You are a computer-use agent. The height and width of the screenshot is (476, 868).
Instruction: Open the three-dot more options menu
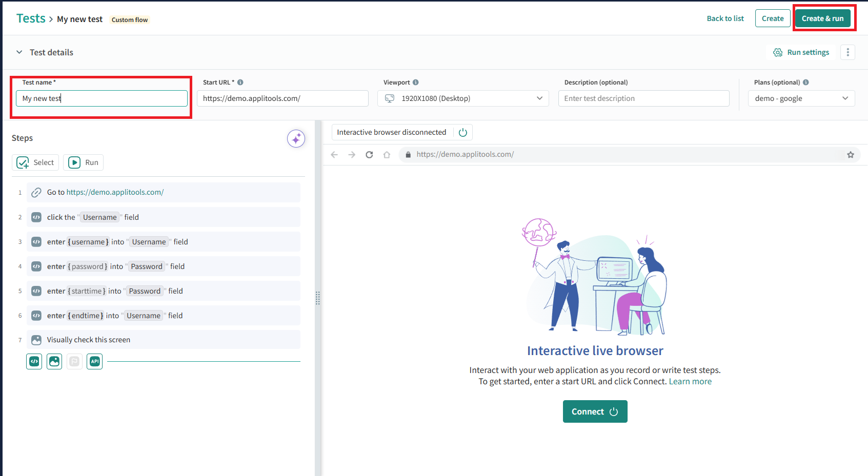[x=847, y=52]
